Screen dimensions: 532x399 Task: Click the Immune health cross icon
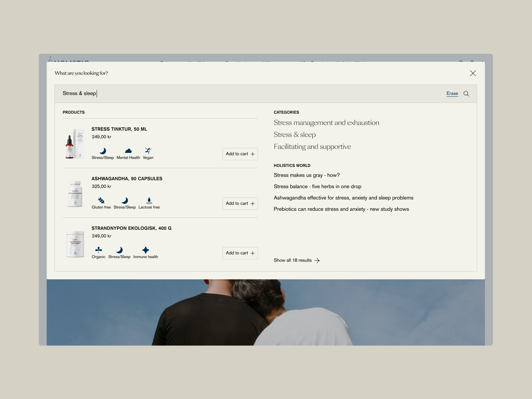click(145, 250)
